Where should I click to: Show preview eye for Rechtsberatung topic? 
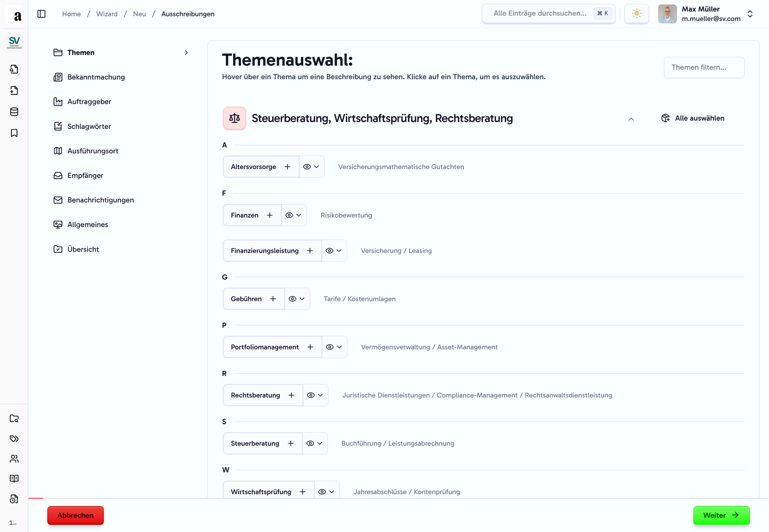(311, 395)
